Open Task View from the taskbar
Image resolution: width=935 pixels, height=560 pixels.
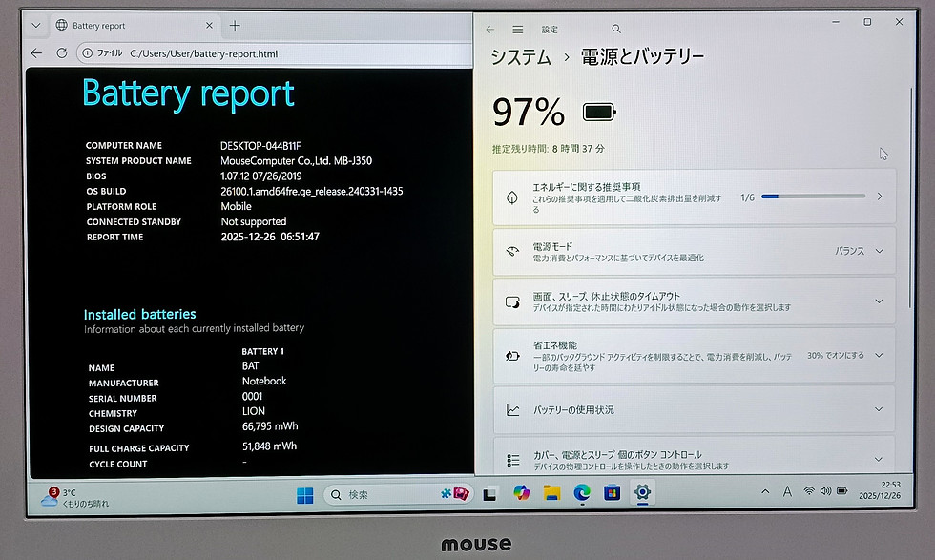pyautogui.click(x=490, y=494)
